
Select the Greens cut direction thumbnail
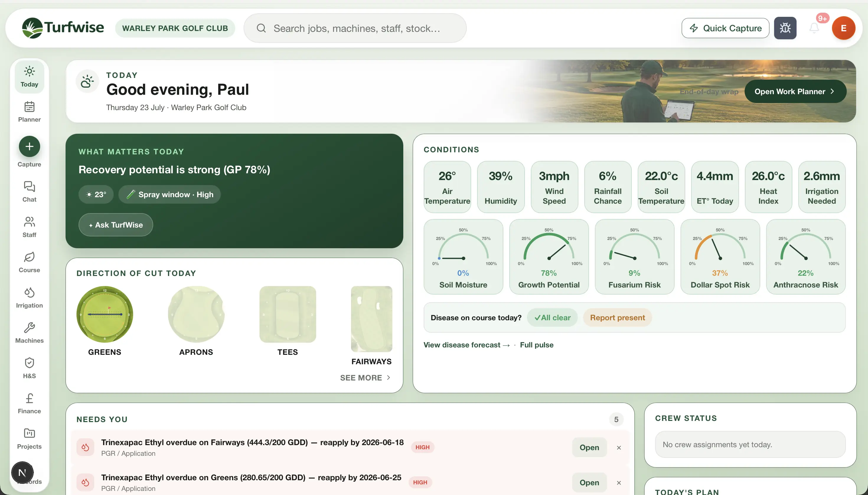click(105, 314)
